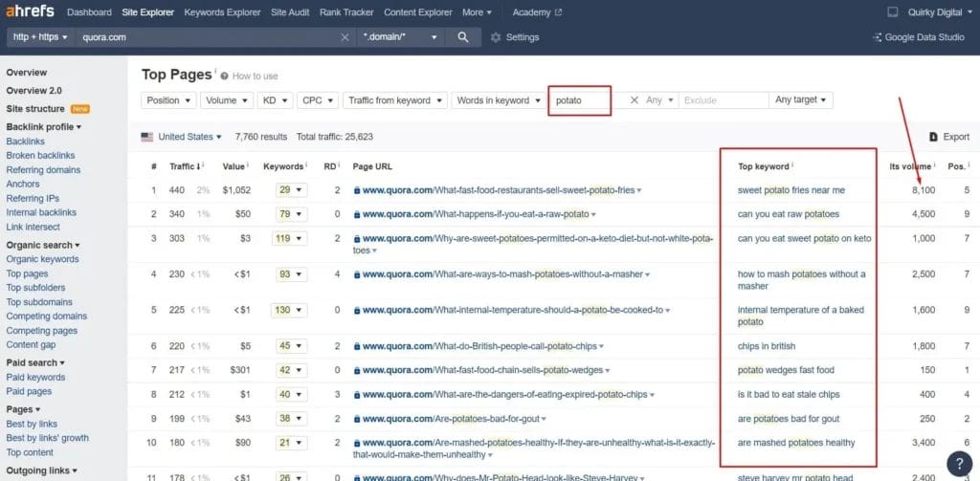Click the ahrefs logo
This screenshot has width=980, height=481.
tap(30, 11)
